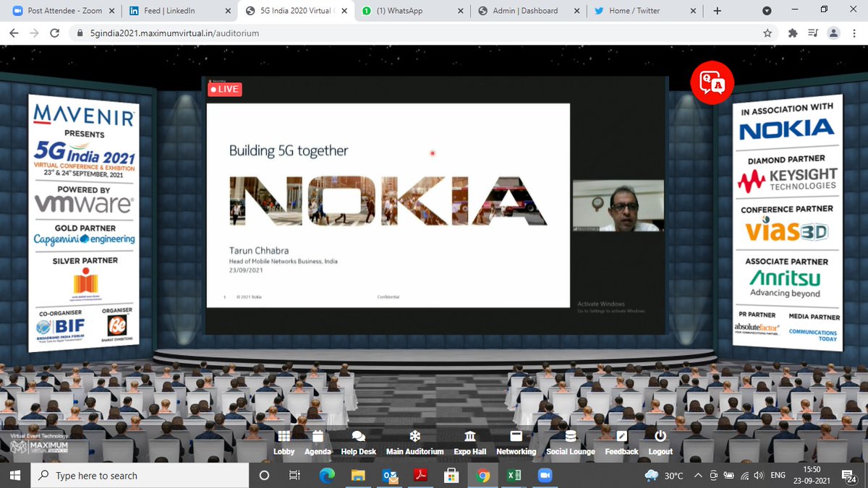Viewport: 868px width, 488px height.
Task: Click the Logout power icon
Action: (x=660, y=437)
